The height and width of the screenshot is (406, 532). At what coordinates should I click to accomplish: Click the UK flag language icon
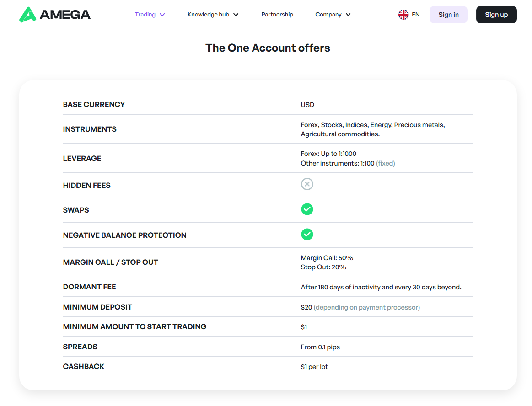[403, 15]
